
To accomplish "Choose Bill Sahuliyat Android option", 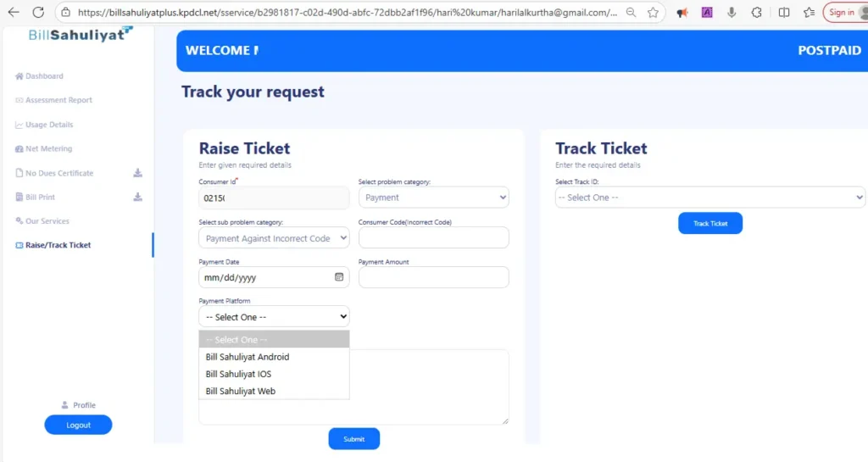I will point(248,357).
